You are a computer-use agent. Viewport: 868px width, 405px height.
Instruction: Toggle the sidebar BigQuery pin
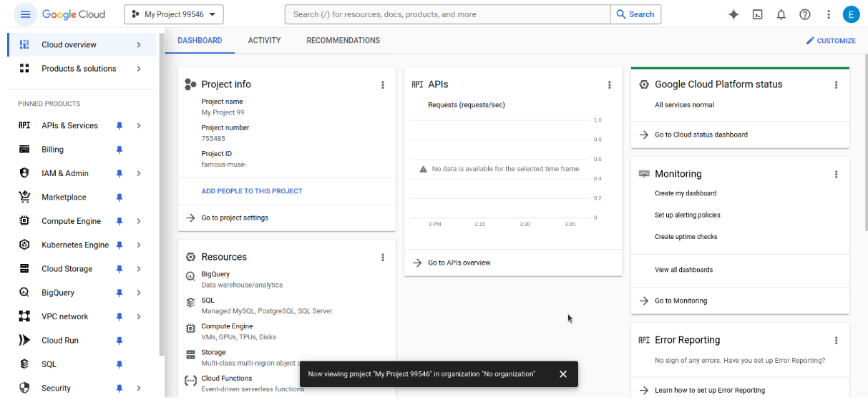point(120,293)
